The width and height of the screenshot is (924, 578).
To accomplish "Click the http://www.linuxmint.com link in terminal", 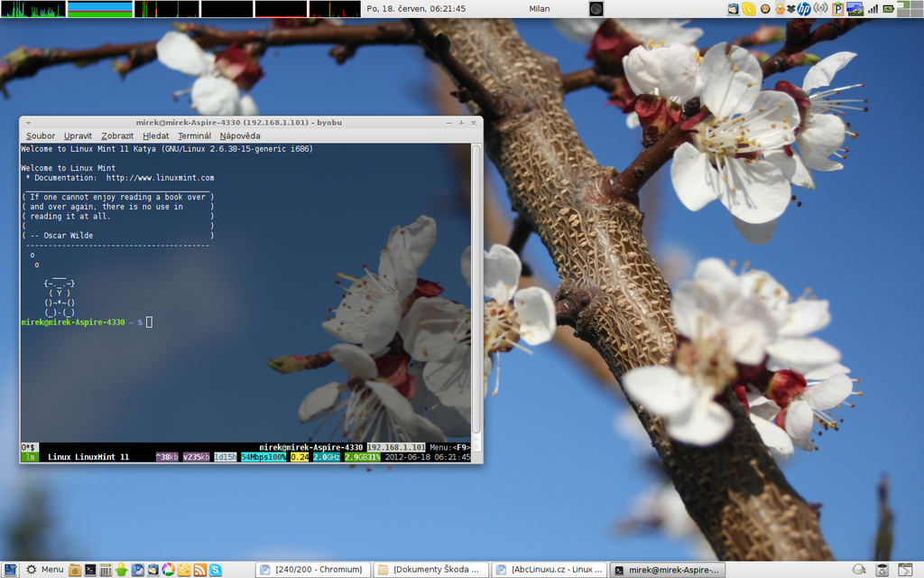I will [x=161, y=178].
